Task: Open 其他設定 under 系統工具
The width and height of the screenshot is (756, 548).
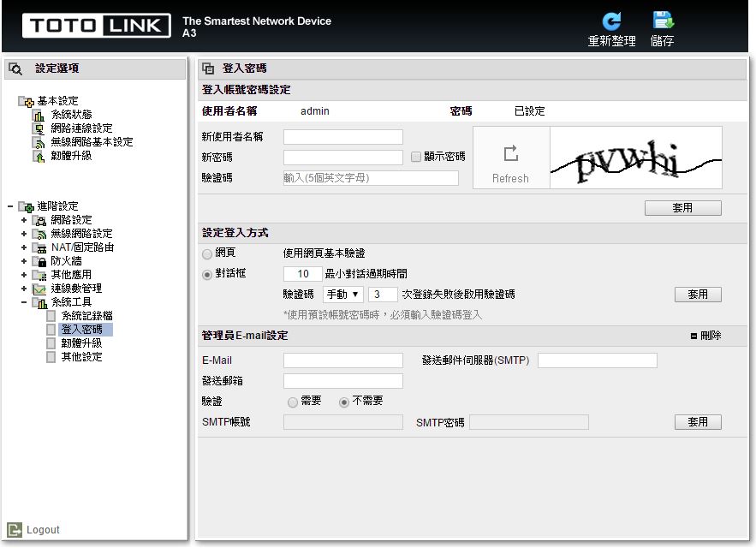Action: click(x=81, y=357)
